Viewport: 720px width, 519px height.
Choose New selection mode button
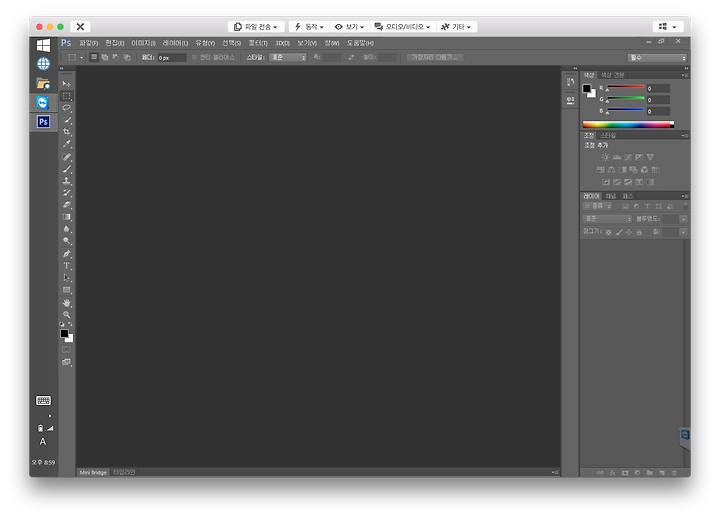94,57
